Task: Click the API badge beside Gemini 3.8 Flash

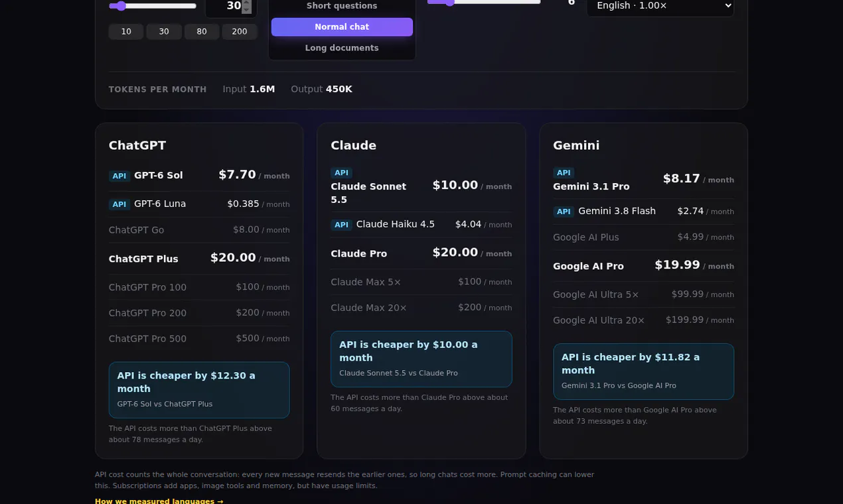Action: 564,212
